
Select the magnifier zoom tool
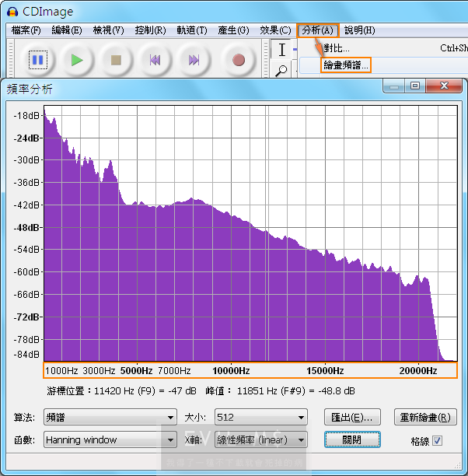(x=282, y=70)
